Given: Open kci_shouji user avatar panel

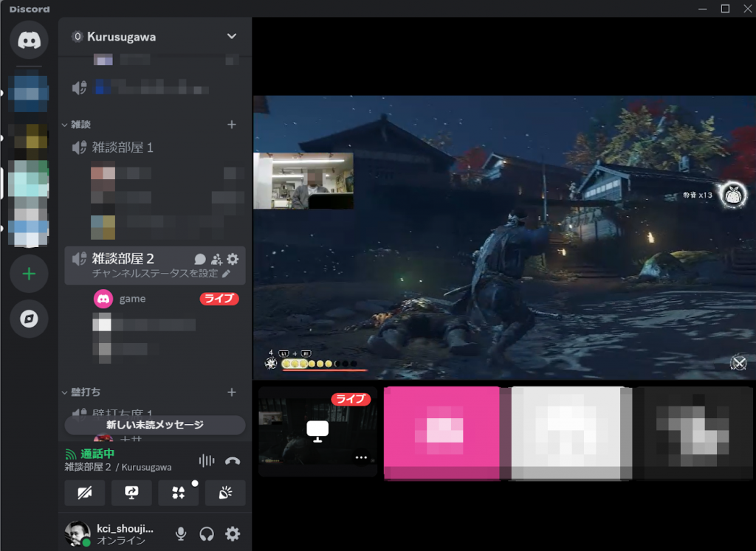Looking at the screenshot, I should pyautogui.click(x=77, y=533).
